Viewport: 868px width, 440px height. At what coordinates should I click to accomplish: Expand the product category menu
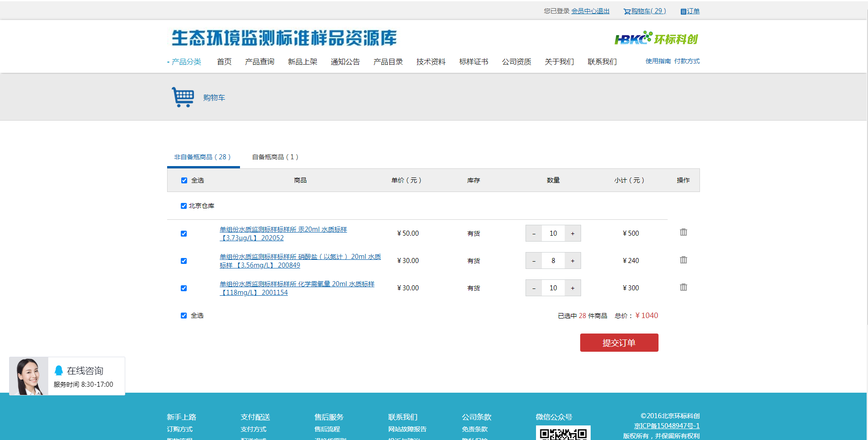coord(186,62)
